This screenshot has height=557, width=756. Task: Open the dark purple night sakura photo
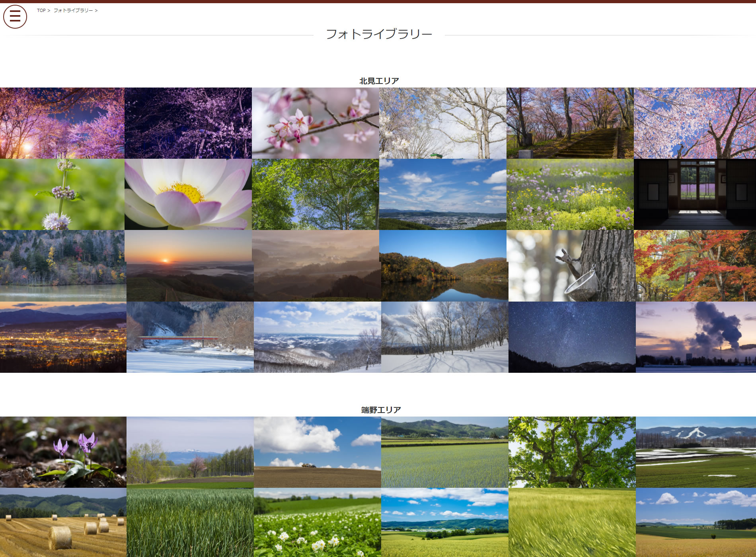click(188, 123)
